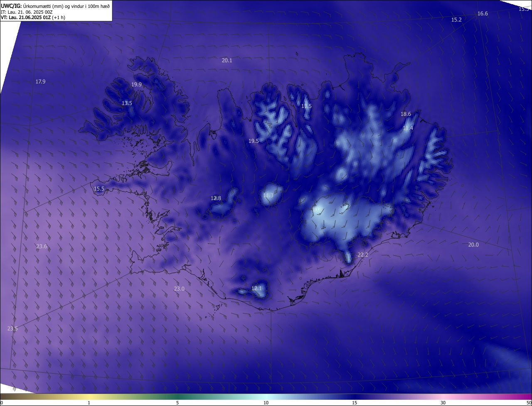Click the 16.6 value label on the map
Image resolution: width=532 pixels, height=406 pixels.
click(483, 14)
